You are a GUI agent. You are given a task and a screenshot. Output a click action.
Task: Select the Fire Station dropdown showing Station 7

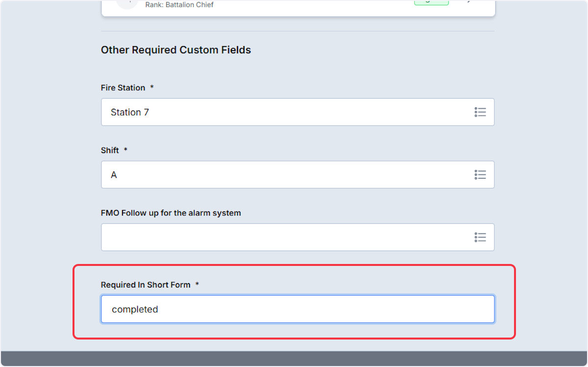tap(297, 112)
